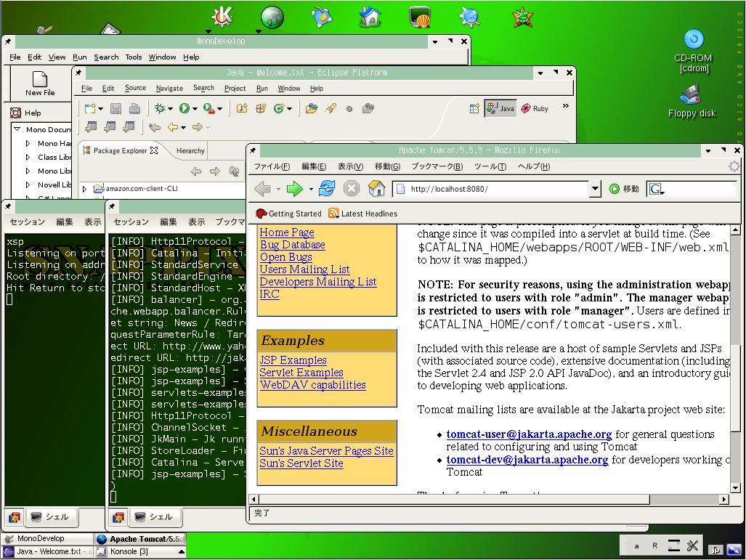Switch to Eclipse Java perspective
The image size is (746, 560).
click(x=500, y=108)
